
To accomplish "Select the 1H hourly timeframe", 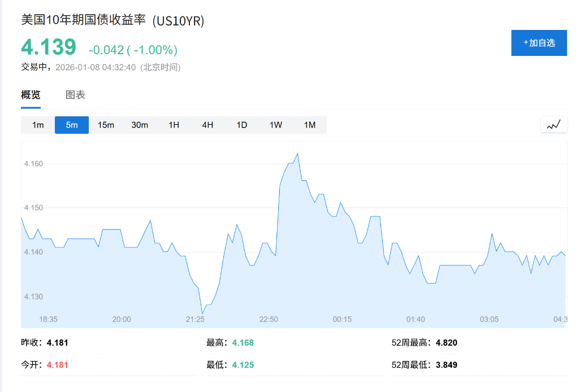I will coord(174,125).
